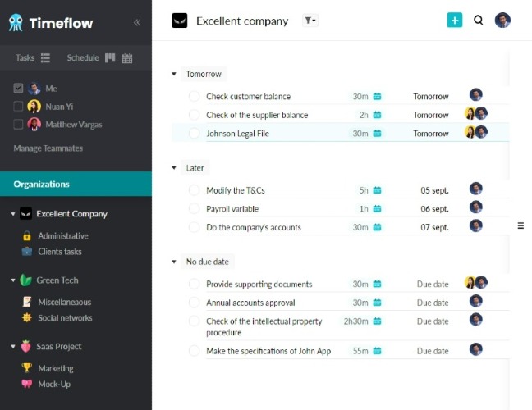Click the lock icon beside Administrative
This screenshot has width=532, height=410.
point(27,235)
